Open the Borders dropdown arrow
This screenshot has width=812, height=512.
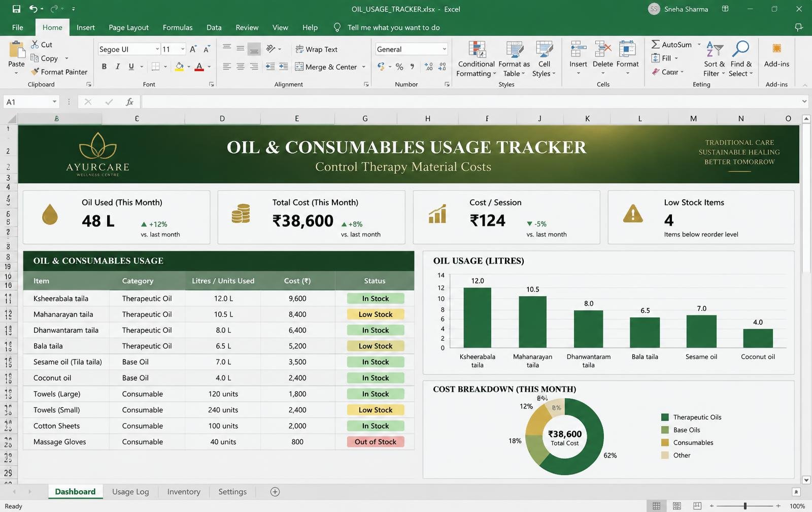[x=165, y=67]
